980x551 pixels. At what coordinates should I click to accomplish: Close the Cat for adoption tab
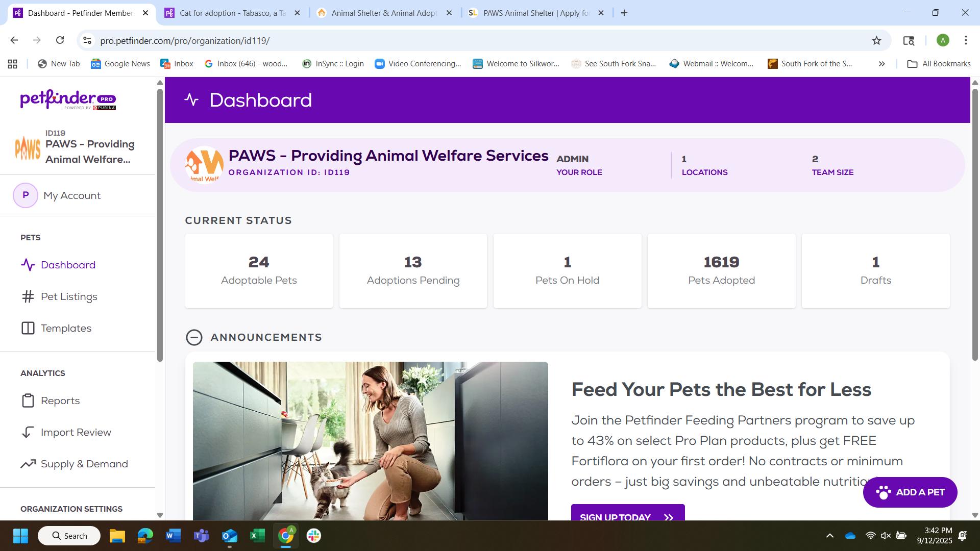point(297,13)
